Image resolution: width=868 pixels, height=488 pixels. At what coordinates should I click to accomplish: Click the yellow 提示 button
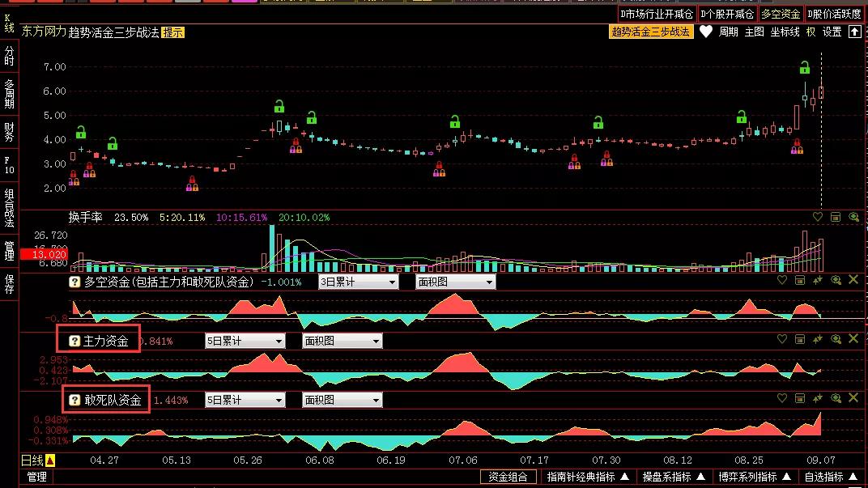(x=172, y=32)
